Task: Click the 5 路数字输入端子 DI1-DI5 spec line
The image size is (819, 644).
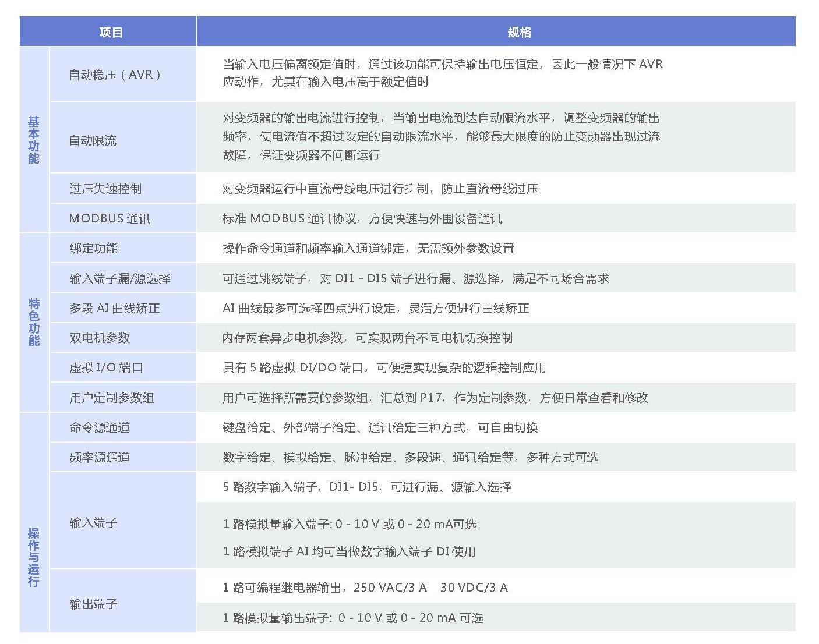Action: pyautogui.click(x=367, y=487)
